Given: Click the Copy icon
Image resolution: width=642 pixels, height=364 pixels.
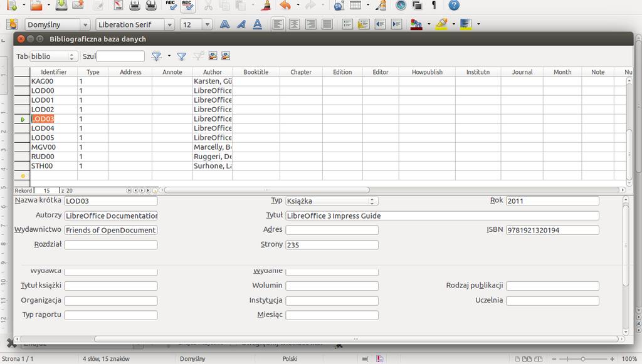Looking at the screenshot, I should click(224, 5).
